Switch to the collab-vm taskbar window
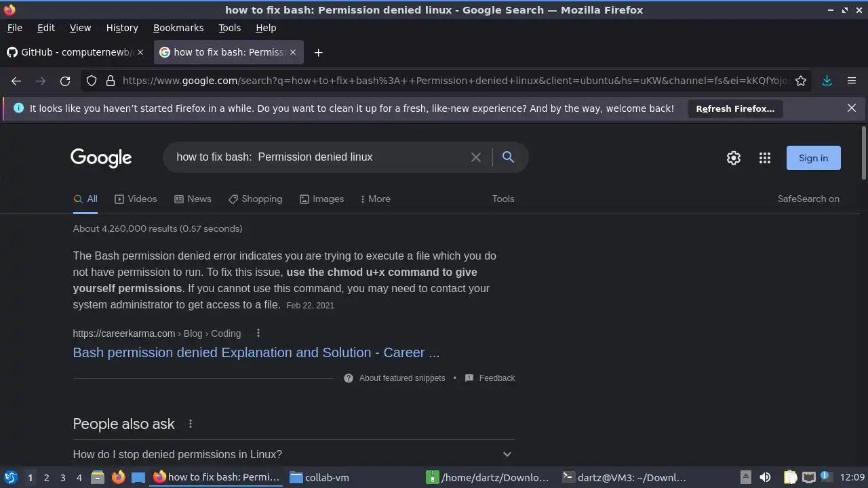The image size is (868, 488). 353,477
